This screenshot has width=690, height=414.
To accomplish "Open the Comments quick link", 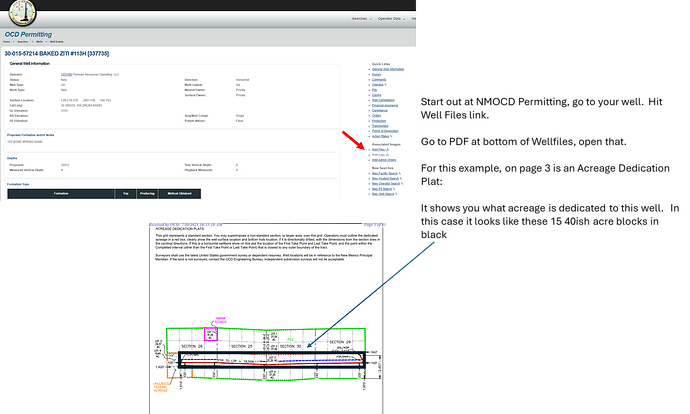I will tap(379, 81).
